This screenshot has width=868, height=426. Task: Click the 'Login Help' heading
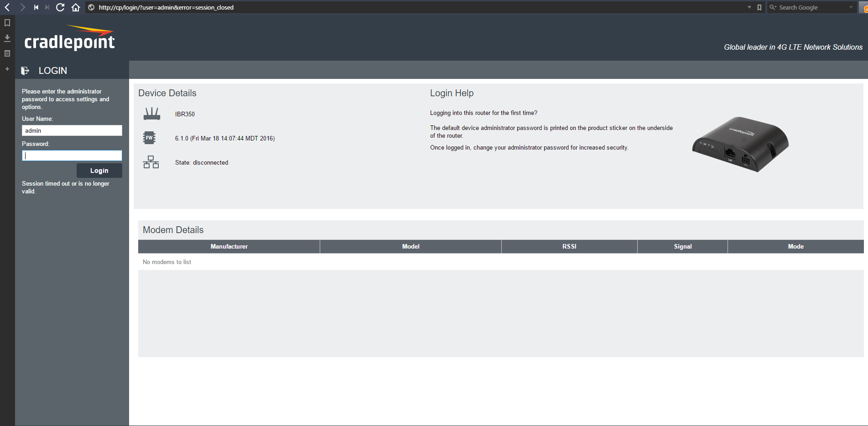click(452, 93)
